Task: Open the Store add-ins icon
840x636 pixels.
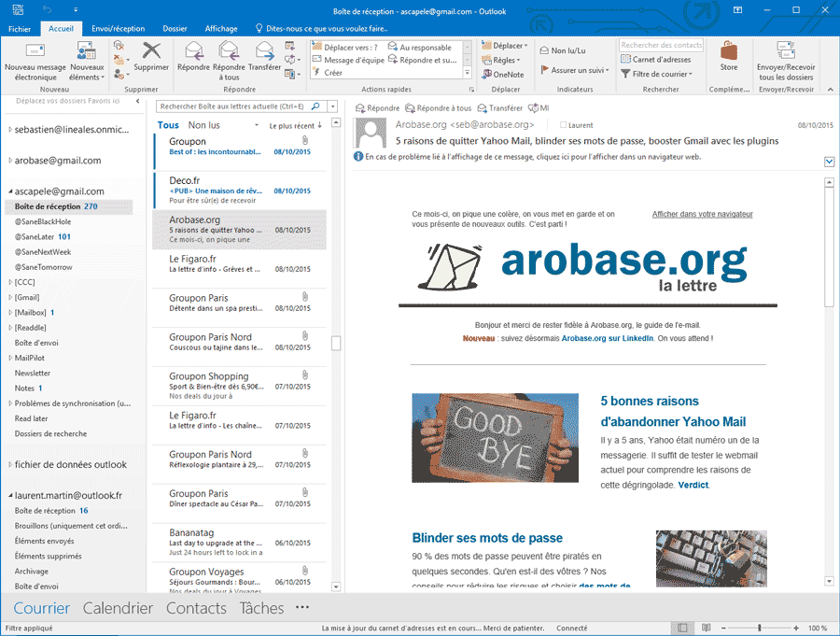Action: coord(729,57)
